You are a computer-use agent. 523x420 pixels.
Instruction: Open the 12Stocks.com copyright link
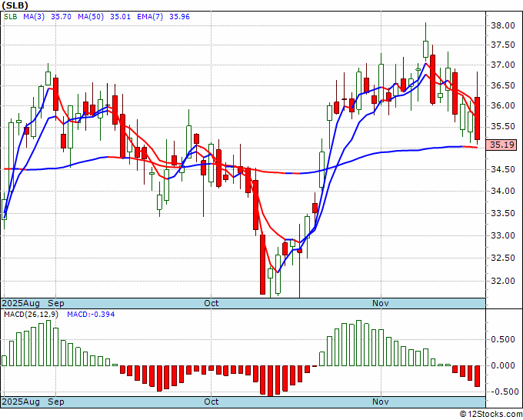pyautogui.click(x=491, y=415)
